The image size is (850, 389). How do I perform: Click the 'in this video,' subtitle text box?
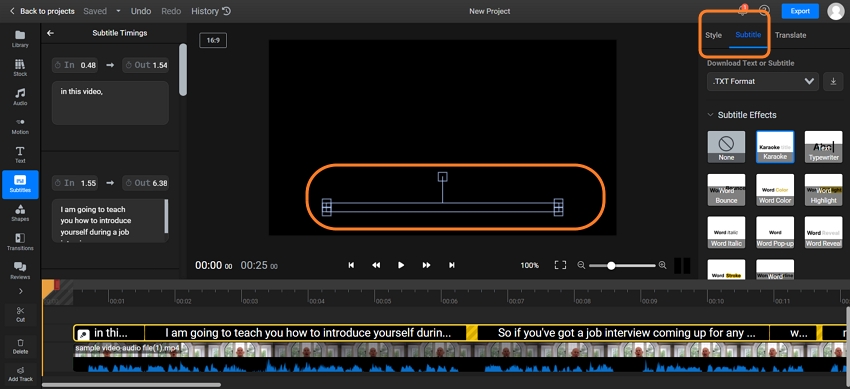pyautogui.click(x=110, y=103)
